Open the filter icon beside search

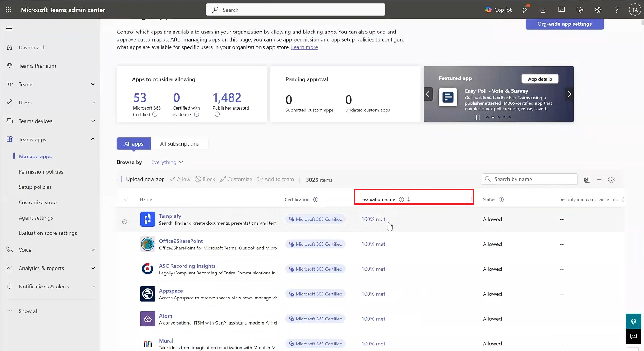[x=599, y=180]
